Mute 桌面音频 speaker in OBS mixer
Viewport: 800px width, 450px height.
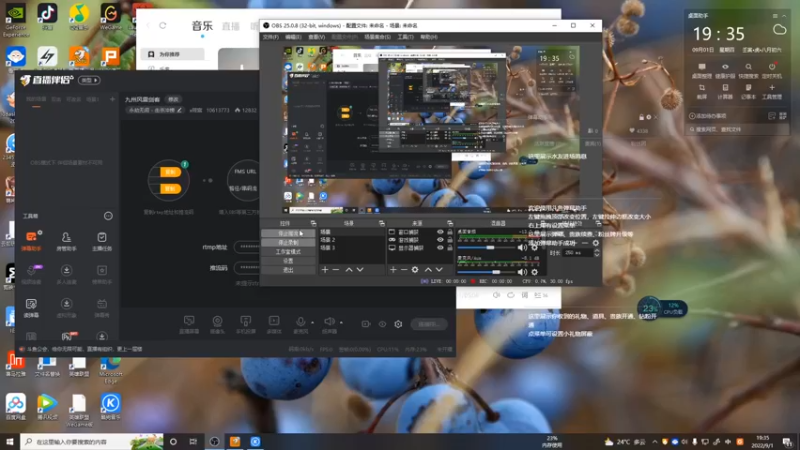tap(522, 247)
